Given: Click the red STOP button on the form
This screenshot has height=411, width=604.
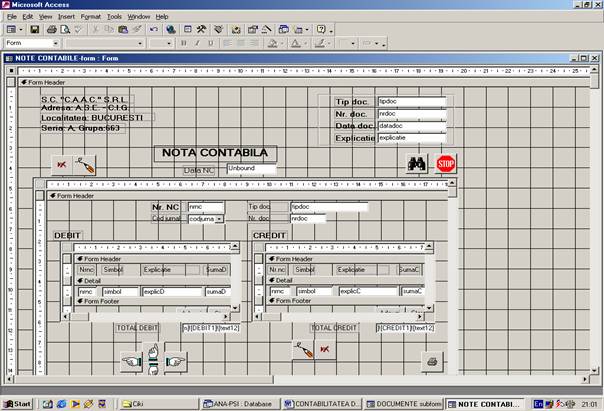Looking at the screenshot, I should tap(446, 164).
